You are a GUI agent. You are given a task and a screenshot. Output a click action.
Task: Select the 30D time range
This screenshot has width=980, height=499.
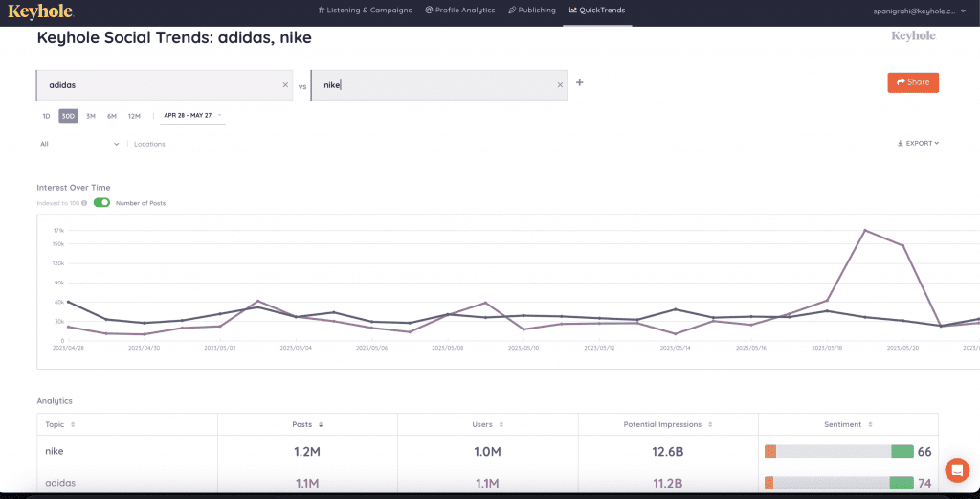point(68,116)
